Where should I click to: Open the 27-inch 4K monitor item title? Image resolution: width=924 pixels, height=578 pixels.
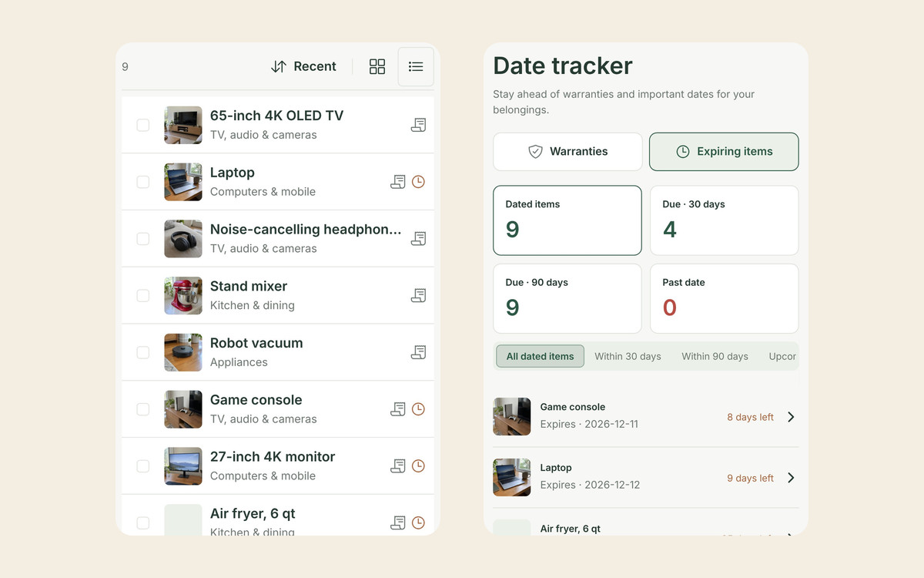click(x=273, y=457)
